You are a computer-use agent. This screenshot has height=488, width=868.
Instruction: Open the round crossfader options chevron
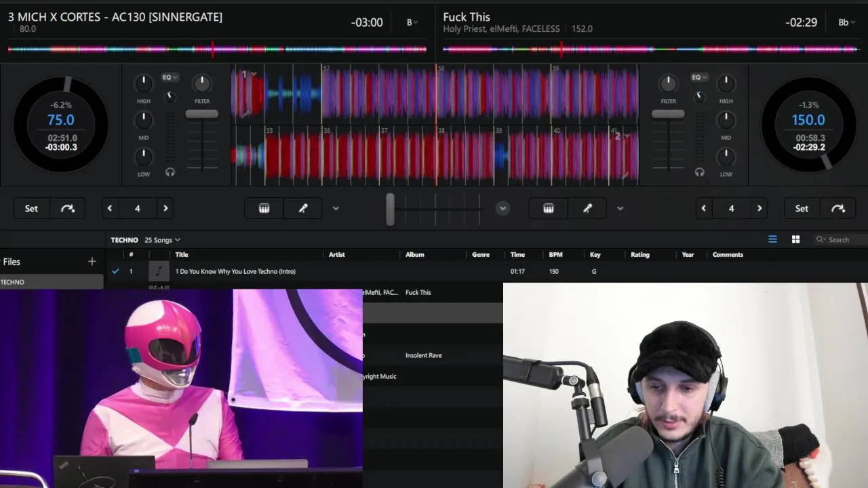click(502, 208)
